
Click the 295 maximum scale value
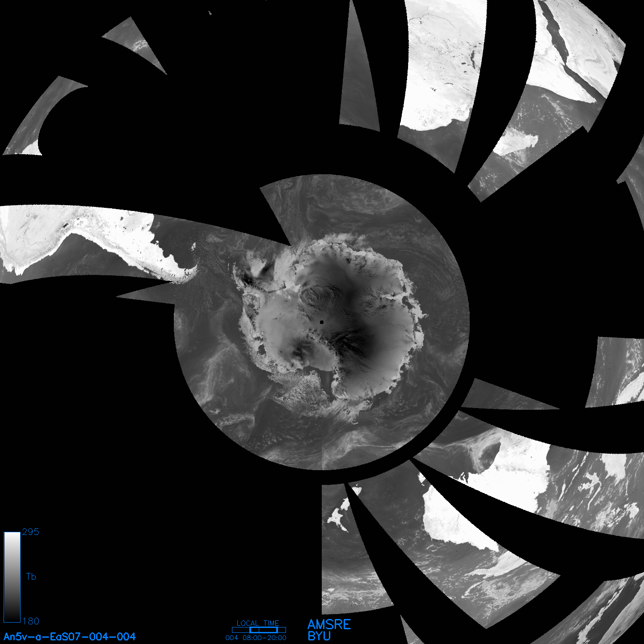(31, 532)
